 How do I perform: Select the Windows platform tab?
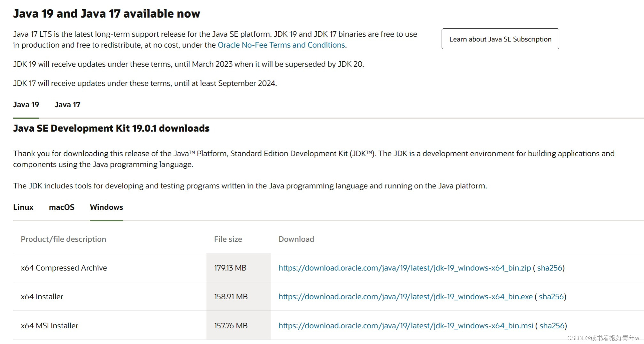pyautogui.click(x=106, y=207)
